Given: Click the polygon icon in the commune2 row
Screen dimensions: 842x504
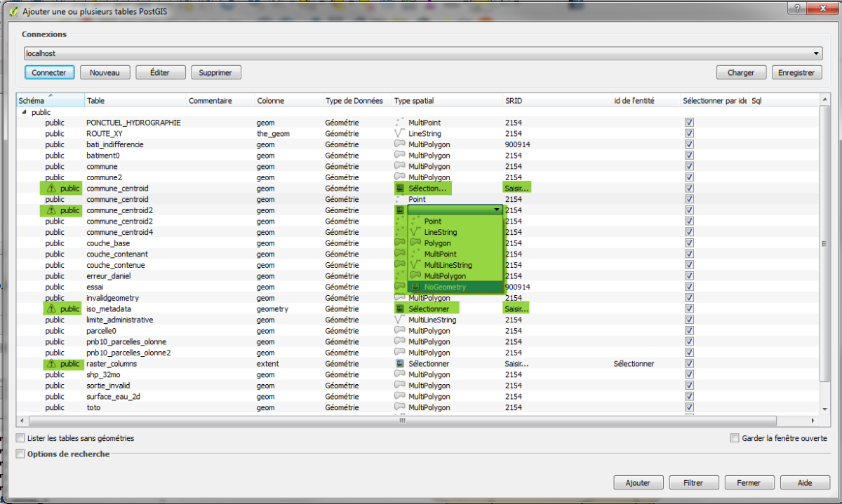Looking at the screenshot, I should [x=400, y=177].
